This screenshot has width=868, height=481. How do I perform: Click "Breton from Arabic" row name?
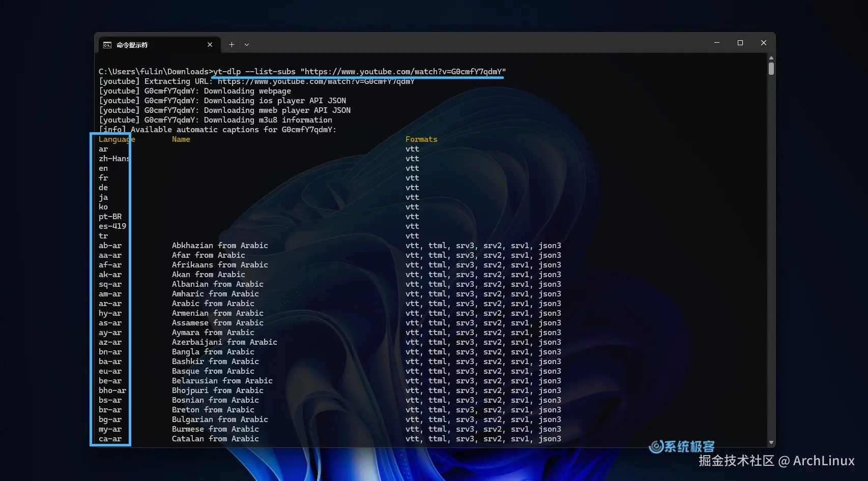tap(213, 410)
